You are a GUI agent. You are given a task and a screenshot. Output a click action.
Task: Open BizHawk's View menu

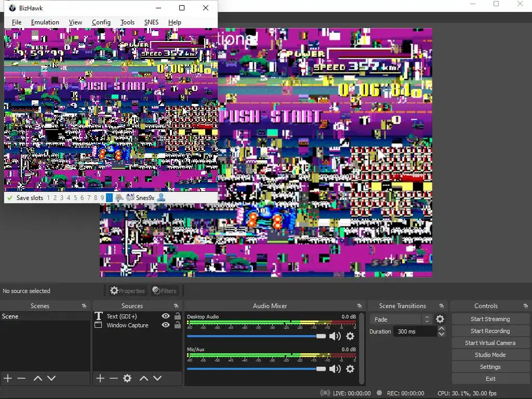pyautogui.click(x=75, y=22)
